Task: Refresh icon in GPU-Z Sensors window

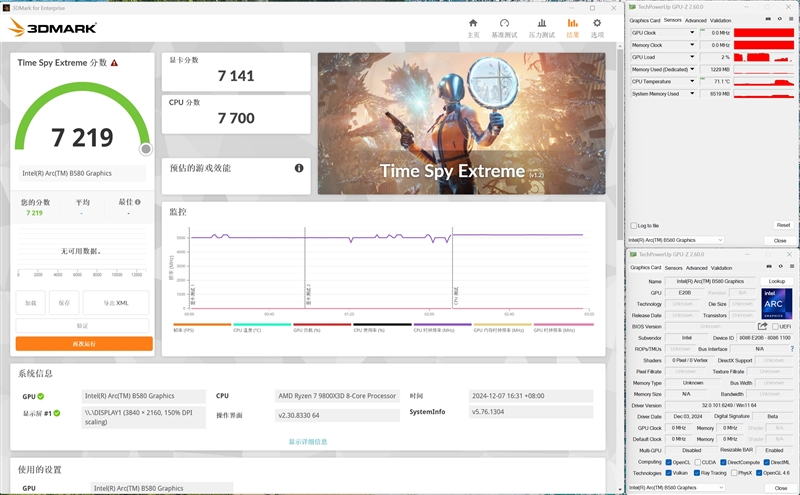Action: pos(780,19)
